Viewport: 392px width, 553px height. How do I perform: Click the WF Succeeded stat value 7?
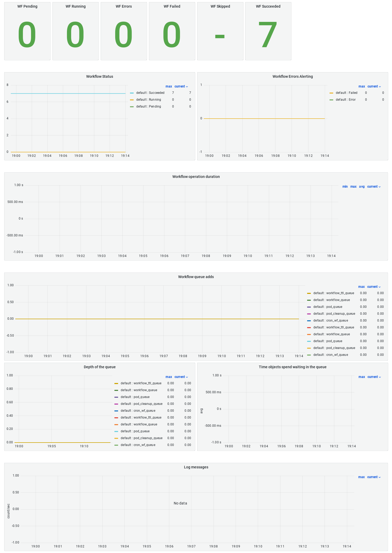coord(268,35)
